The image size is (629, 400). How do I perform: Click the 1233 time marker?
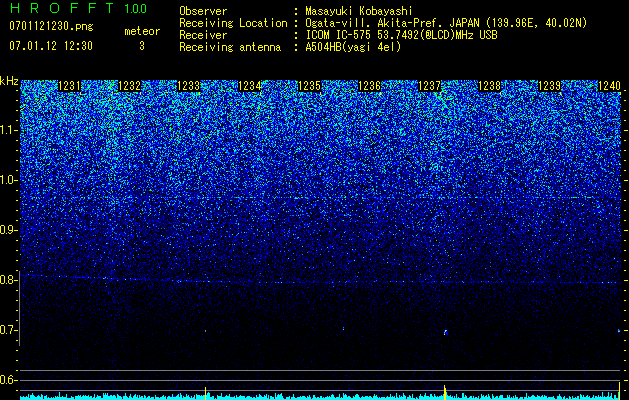coord(189,86)
